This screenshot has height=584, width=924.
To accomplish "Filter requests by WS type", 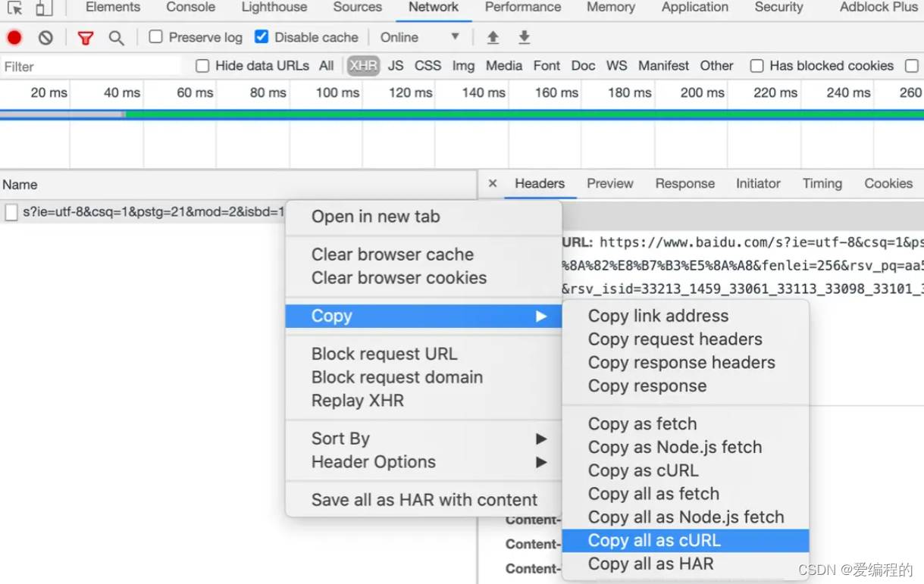I will (617, 66).
